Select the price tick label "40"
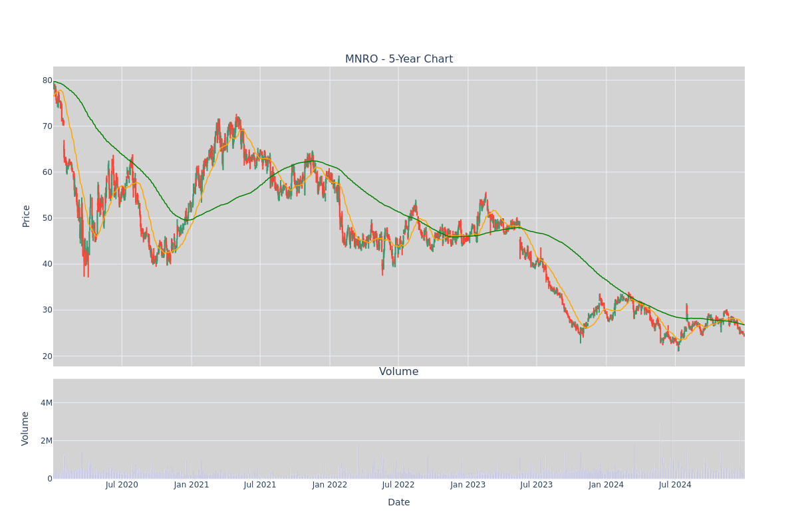The width and height of the screenshot is (798, 532). [47, 264]
